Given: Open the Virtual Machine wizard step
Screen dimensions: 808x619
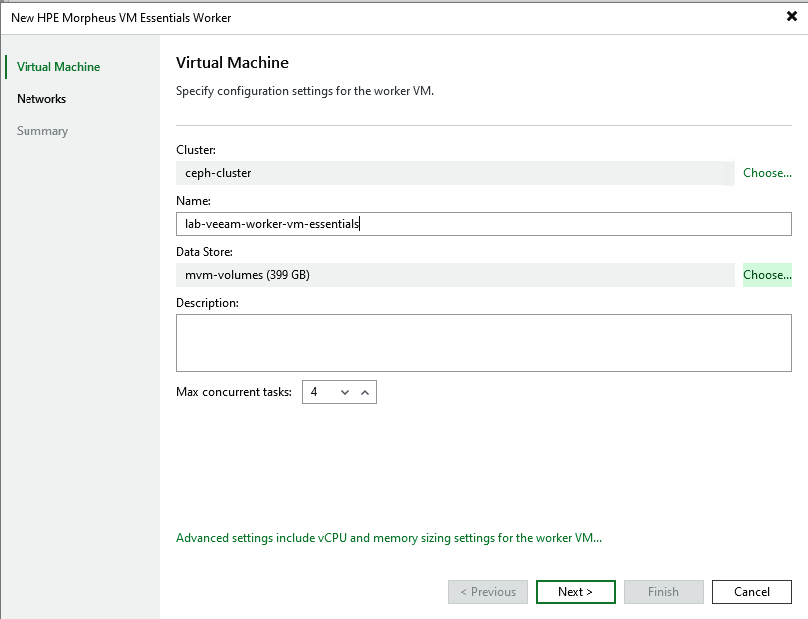Looking at the screenshot, I should 58,67.
